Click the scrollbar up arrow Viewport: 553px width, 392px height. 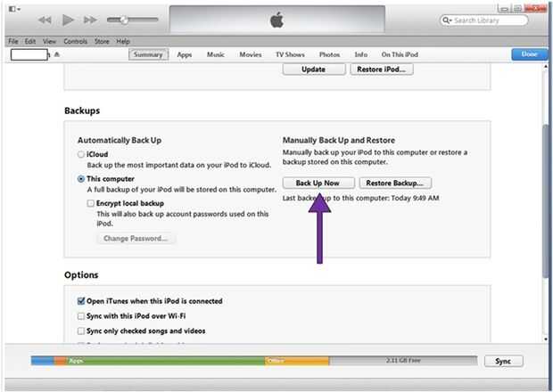(x=546, y=66)
